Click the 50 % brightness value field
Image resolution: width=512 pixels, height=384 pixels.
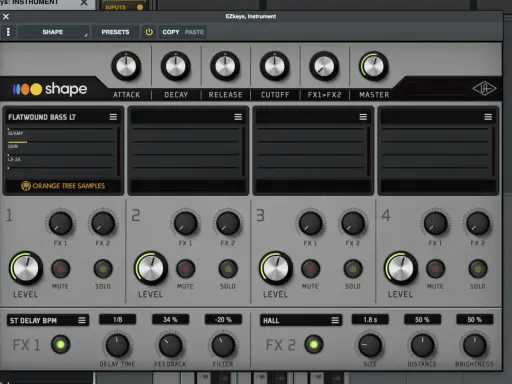(475, 319)
